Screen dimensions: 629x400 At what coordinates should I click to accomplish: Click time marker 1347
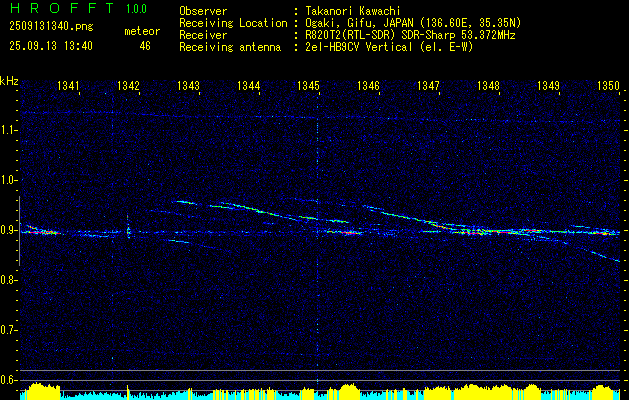point(428,85)
